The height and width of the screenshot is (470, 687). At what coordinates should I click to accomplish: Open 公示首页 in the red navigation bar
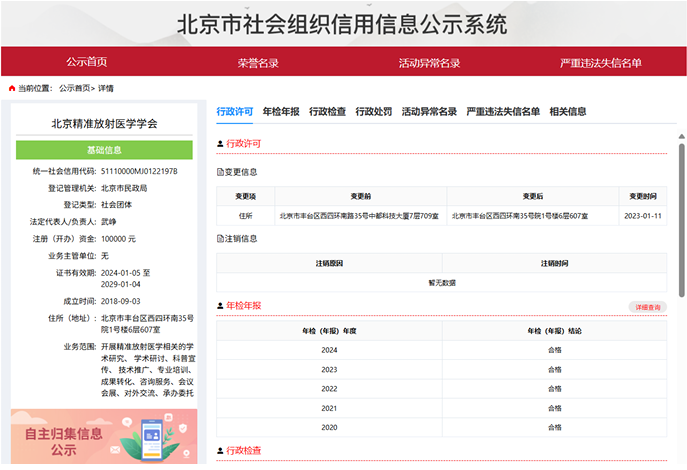(87, 62)
